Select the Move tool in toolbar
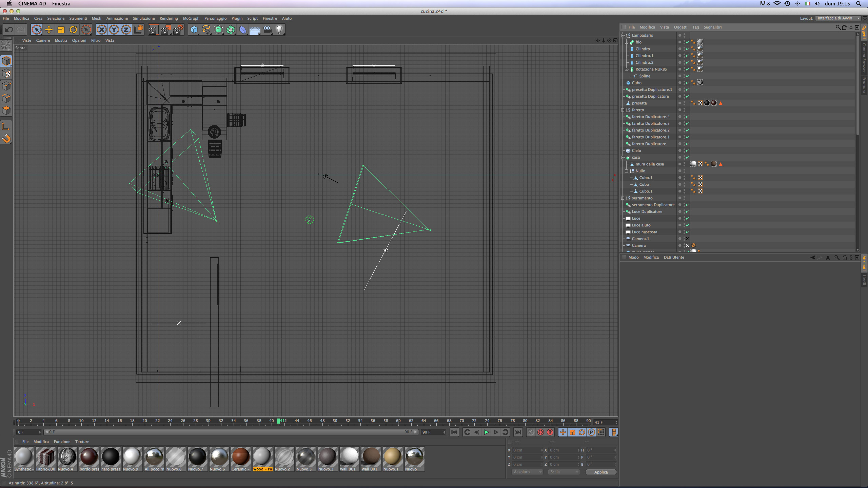Screen dimensions: 868x488 click(x=49, y=30)
